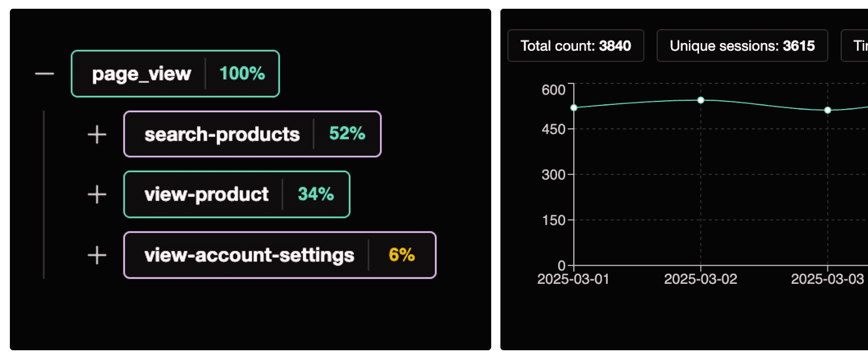The image size is (868, 359).
Task: Expand the view-product node
Action: pos(97,195)
